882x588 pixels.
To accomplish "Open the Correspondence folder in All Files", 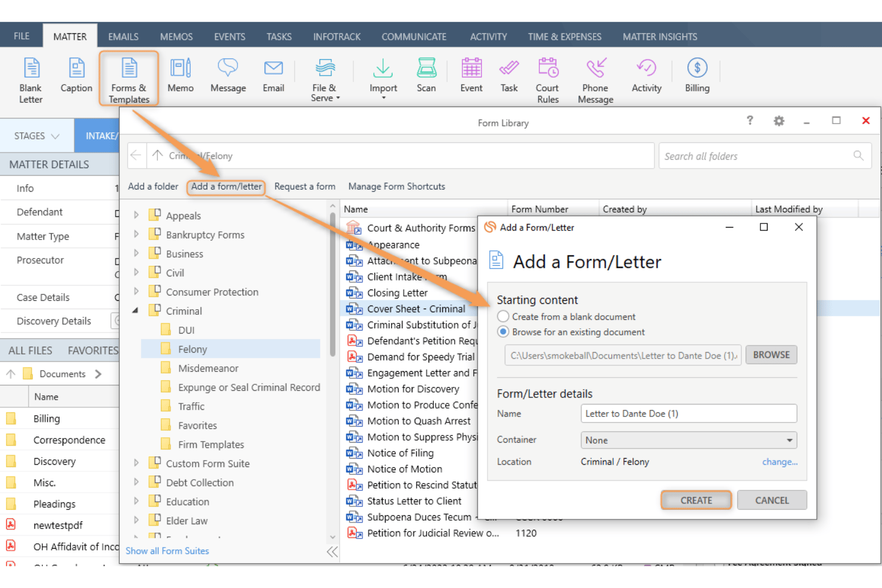I will 69,440.
